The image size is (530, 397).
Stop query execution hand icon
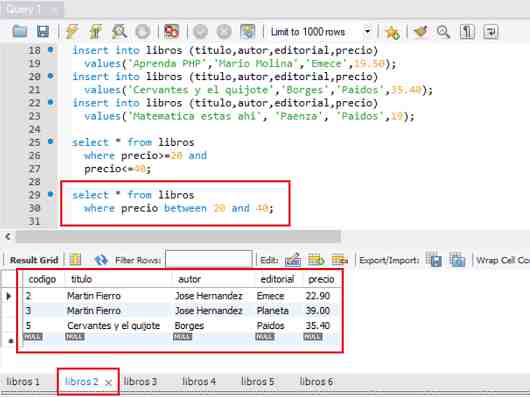point(143,32)
